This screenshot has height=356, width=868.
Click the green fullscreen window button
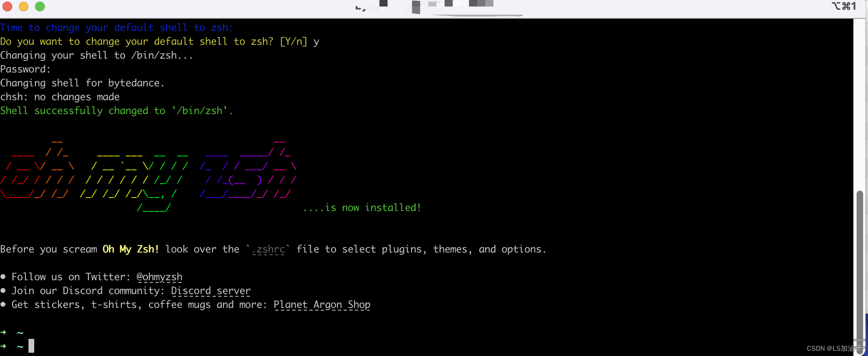(40, 7)
